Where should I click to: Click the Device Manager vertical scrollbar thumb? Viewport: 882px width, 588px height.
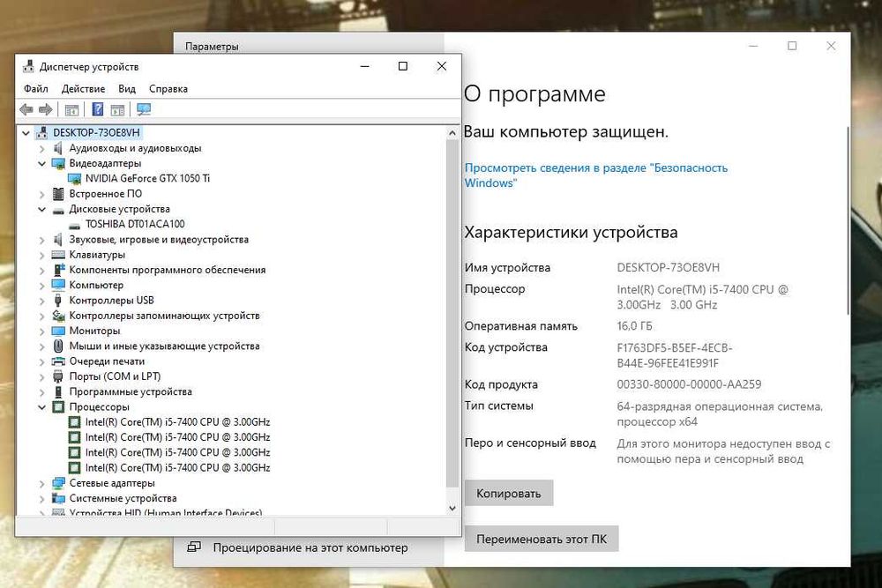coord(452,313)
